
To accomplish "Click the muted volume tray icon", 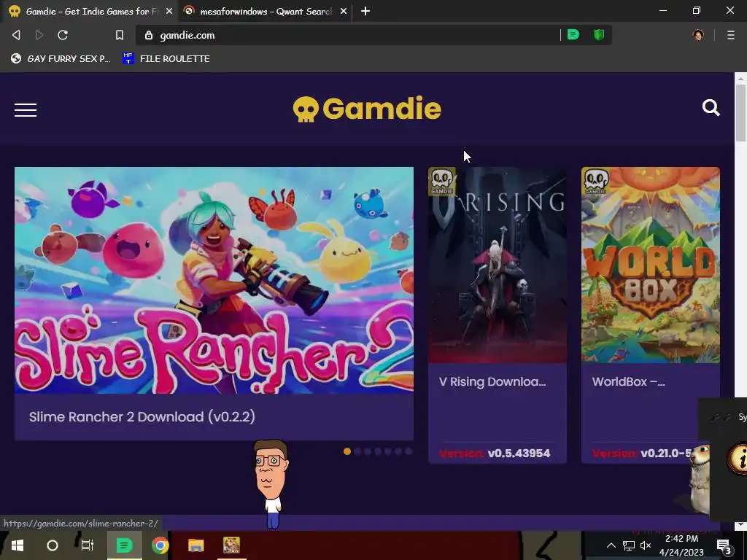I will click(646, 545).
